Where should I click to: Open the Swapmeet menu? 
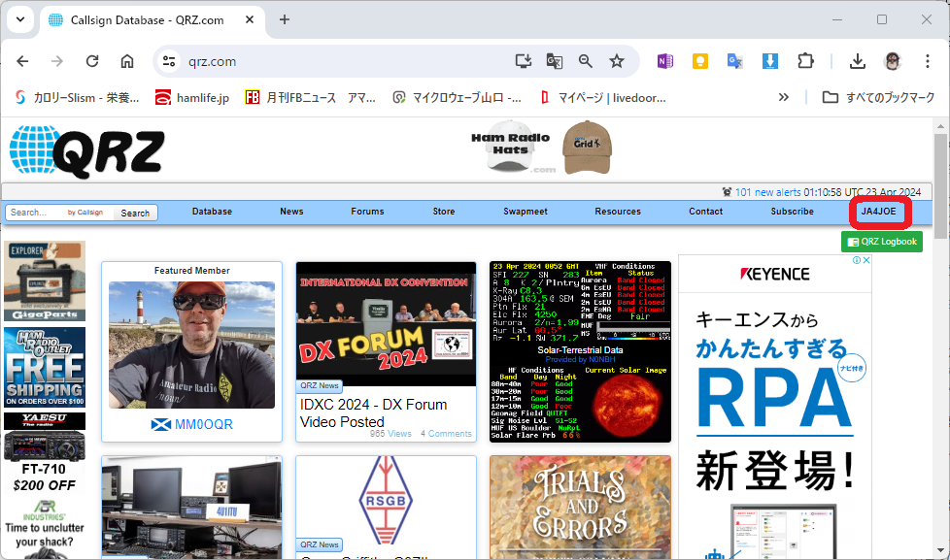(x=526, y=212)
